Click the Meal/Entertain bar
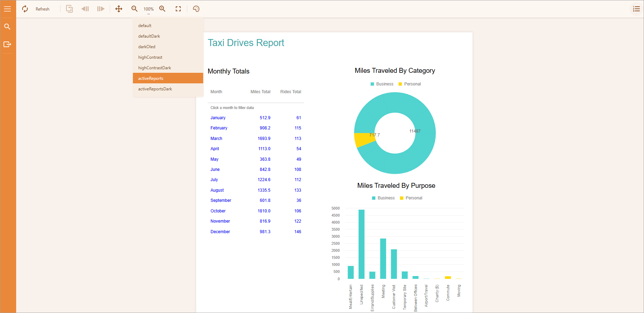This screenshot has width=644, height=313. pyautogui.click(x=351, y=272)
